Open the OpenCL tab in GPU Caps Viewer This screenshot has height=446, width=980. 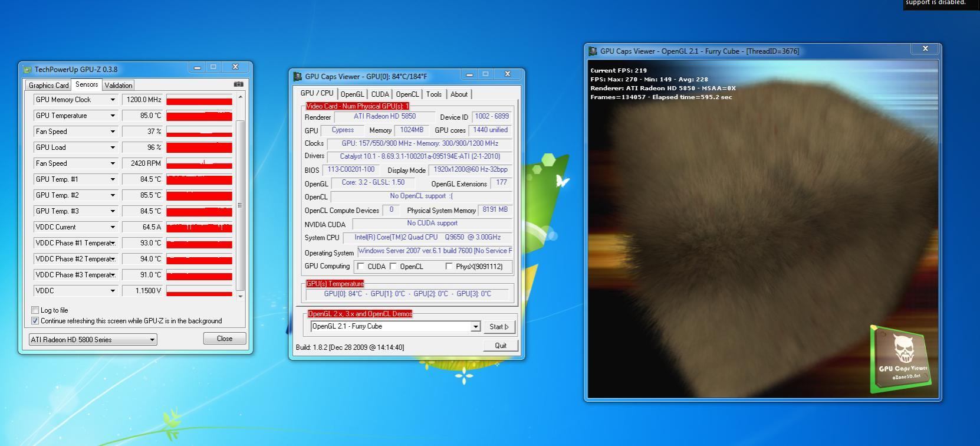407,94
